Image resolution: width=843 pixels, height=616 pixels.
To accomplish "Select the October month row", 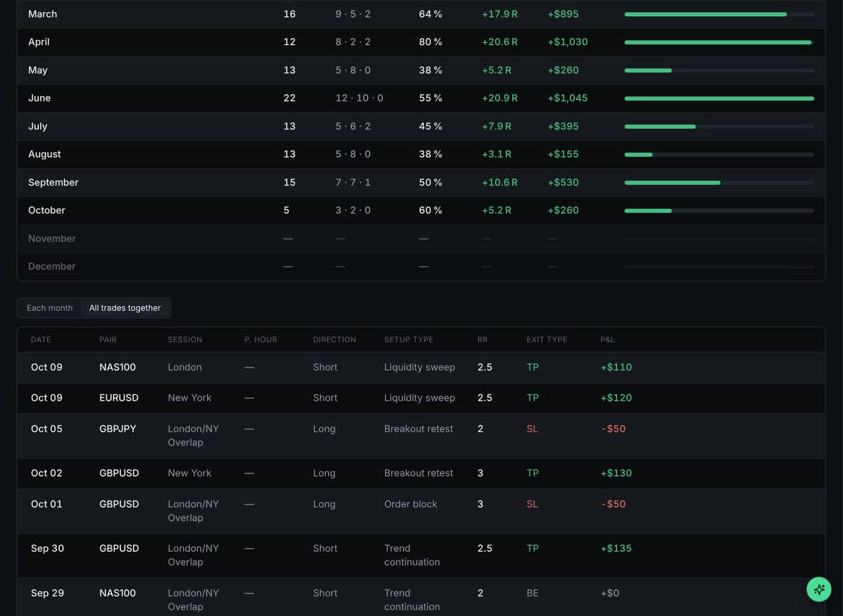I will [421, 210].
